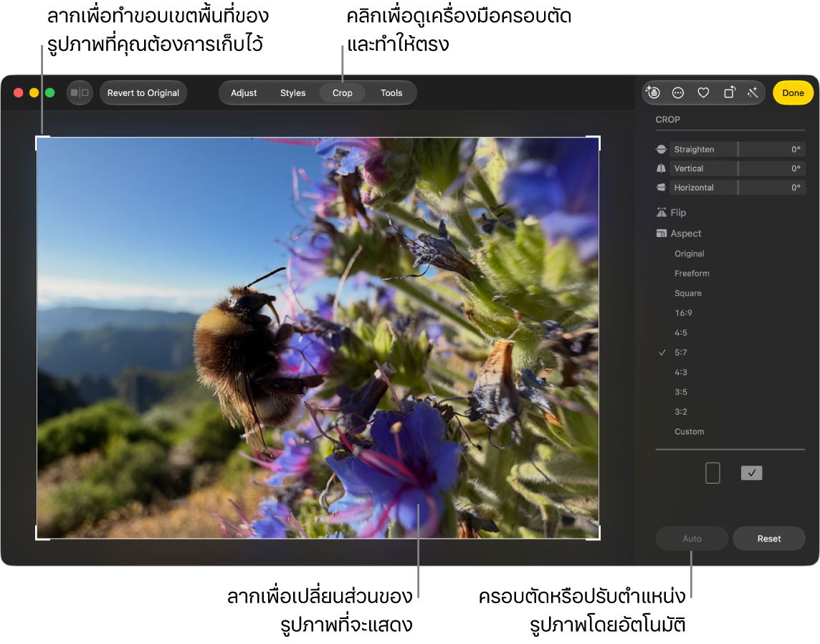Choose Custom aspect ratio
This screenshot has width=820, height=644.
[690, 432]
